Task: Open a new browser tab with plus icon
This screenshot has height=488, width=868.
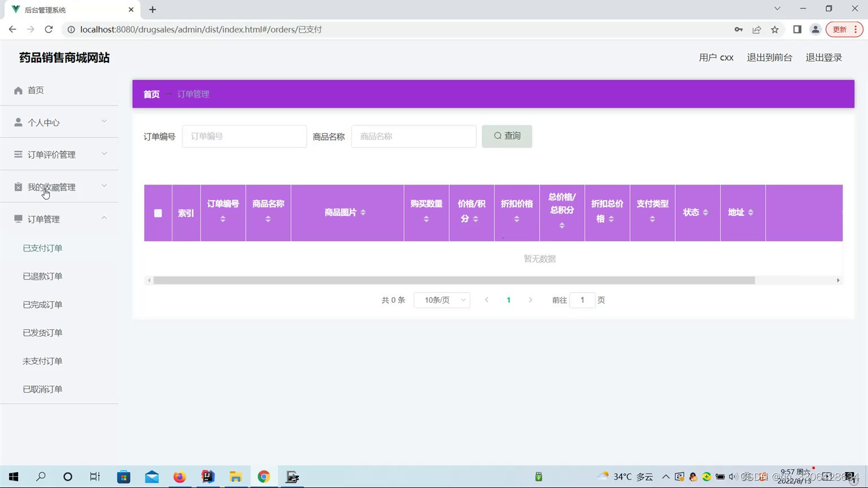Action: (153, 10)
